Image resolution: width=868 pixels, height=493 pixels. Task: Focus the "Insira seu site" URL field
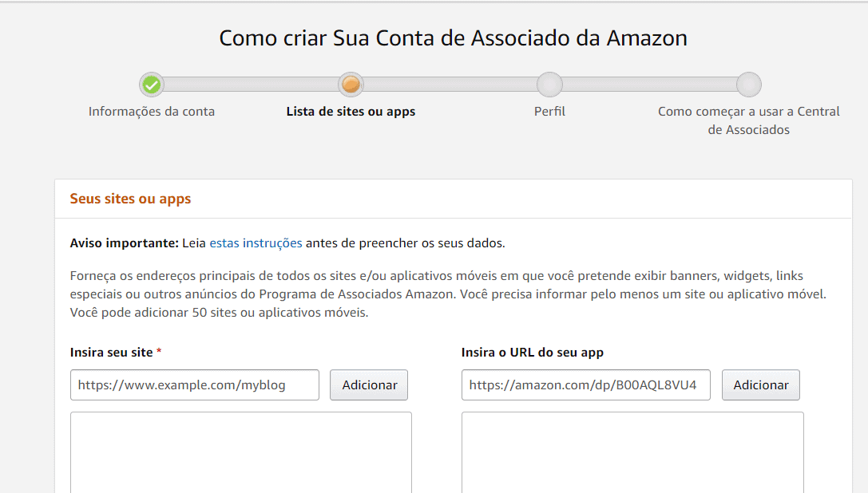click(x=194, y=385)
